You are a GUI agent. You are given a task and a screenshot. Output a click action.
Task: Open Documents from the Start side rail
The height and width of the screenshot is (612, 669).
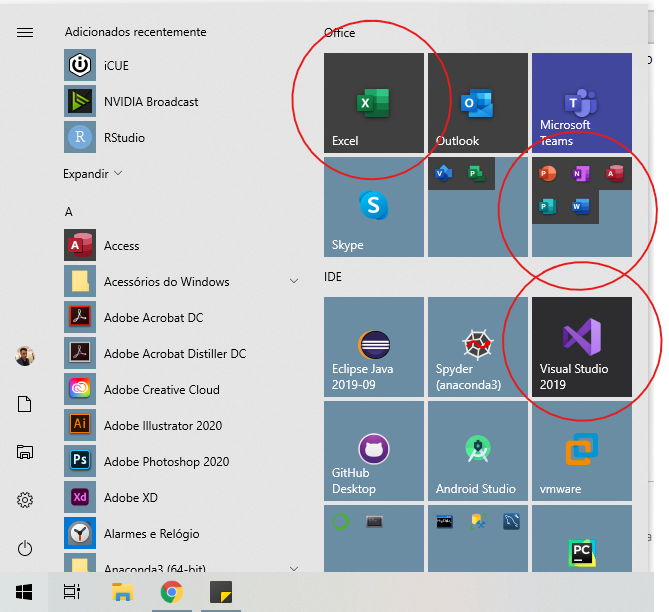[x=25, y=404]
